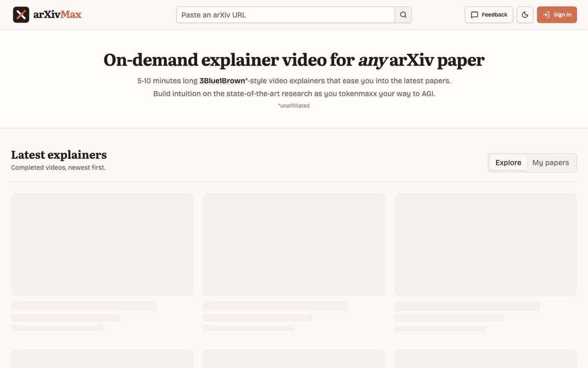Click the main headline about explainer video
Screen dimensions: 588x368
[294, 60]
